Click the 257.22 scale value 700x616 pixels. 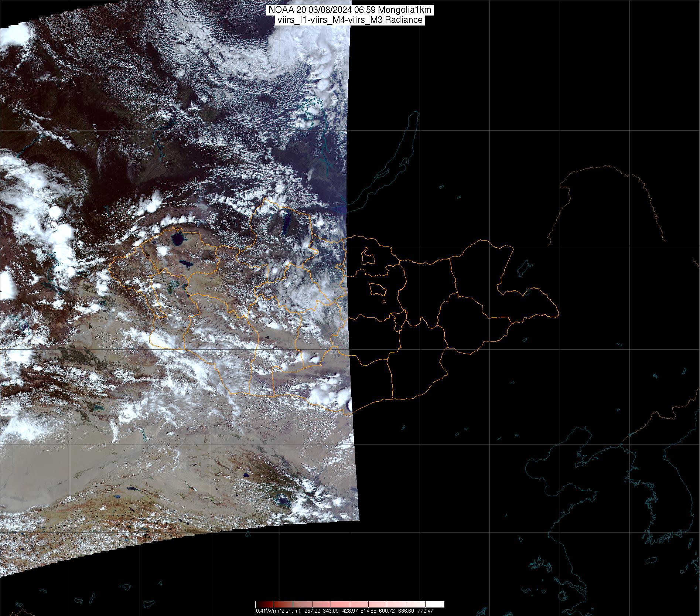pyautogui.click(x=312, y=611)
